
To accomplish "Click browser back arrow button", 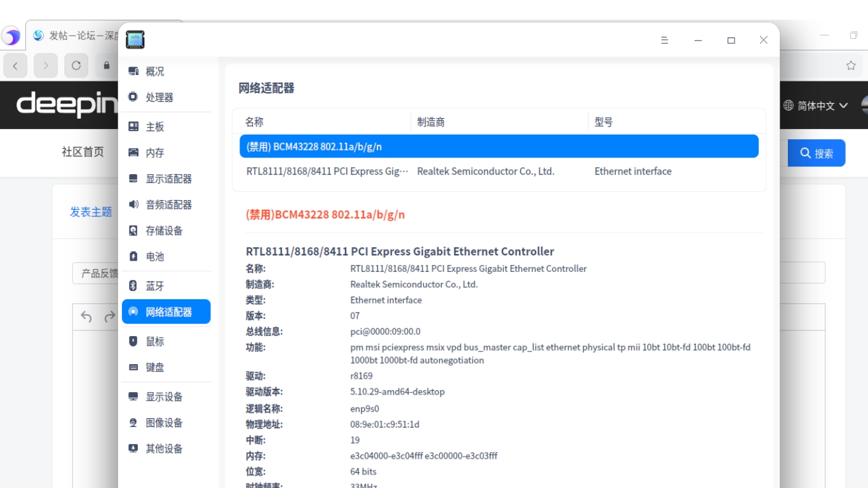I will click(x=15, y=65).
